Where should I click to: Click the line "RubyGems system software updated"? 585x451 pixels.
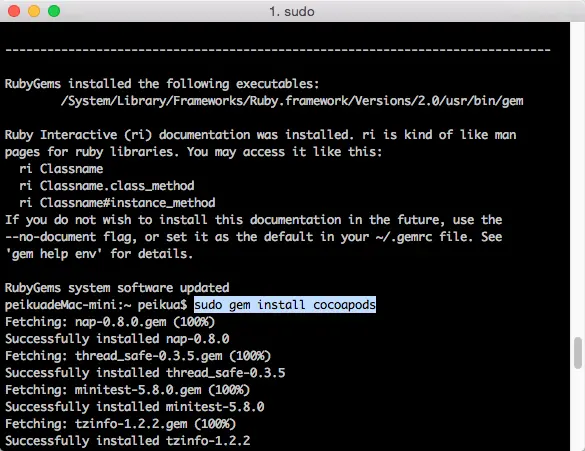(117, 288)
